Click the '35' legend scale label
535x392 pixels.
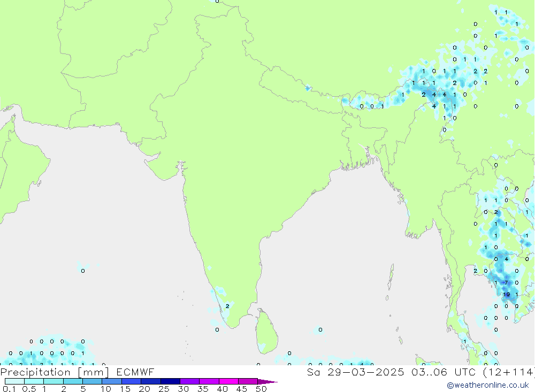coord(203,389)
